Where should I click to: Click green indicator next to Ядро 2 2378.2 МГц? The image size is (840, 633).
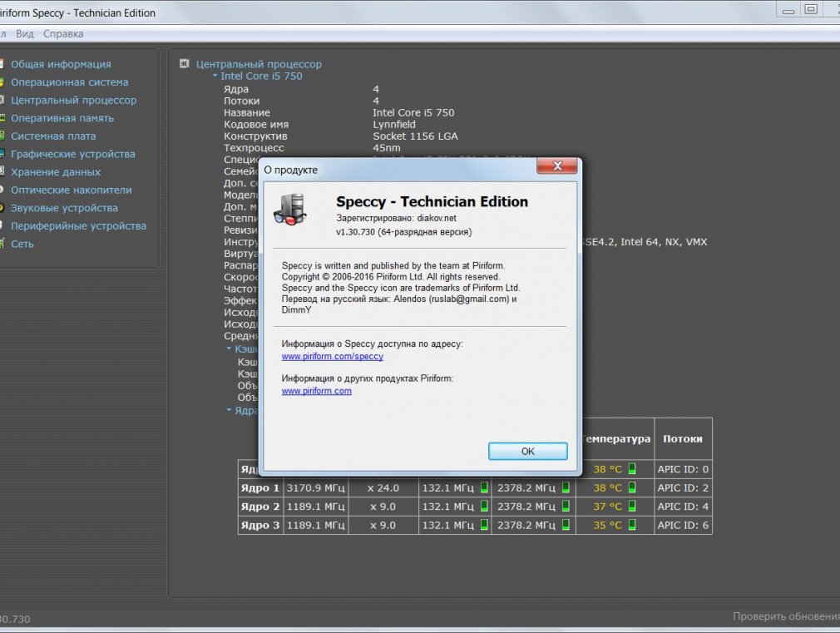coord(566,507)
